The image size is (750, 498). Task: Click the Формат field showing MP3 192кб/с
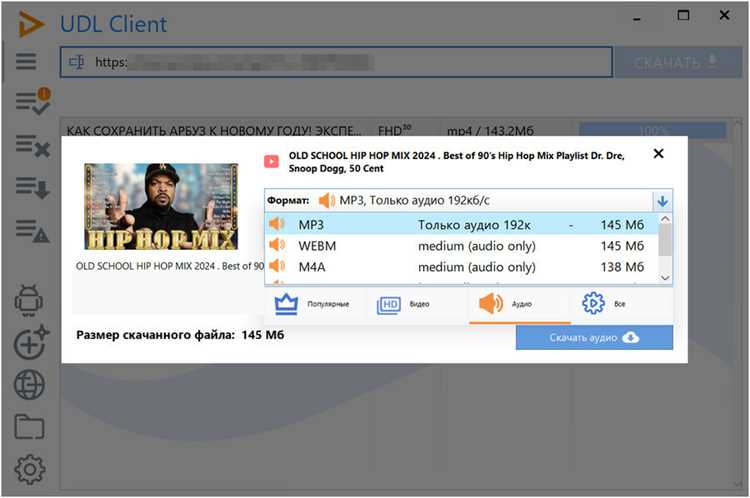click(x=459, y=200)
